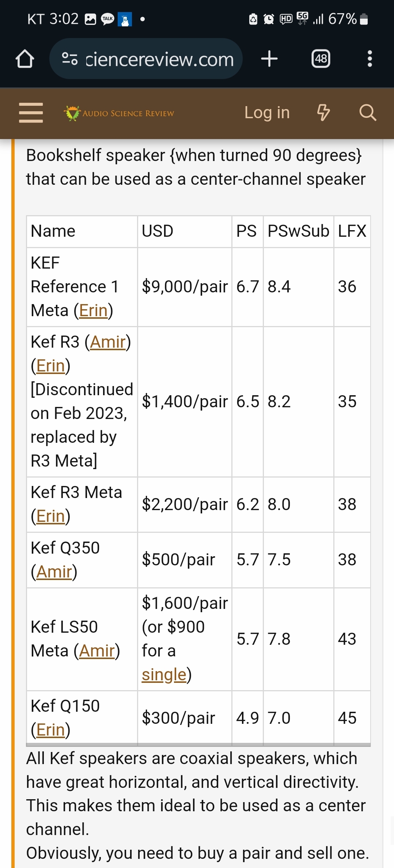Open Erin's KEF Reference 1 Meta review

[93, 311]
